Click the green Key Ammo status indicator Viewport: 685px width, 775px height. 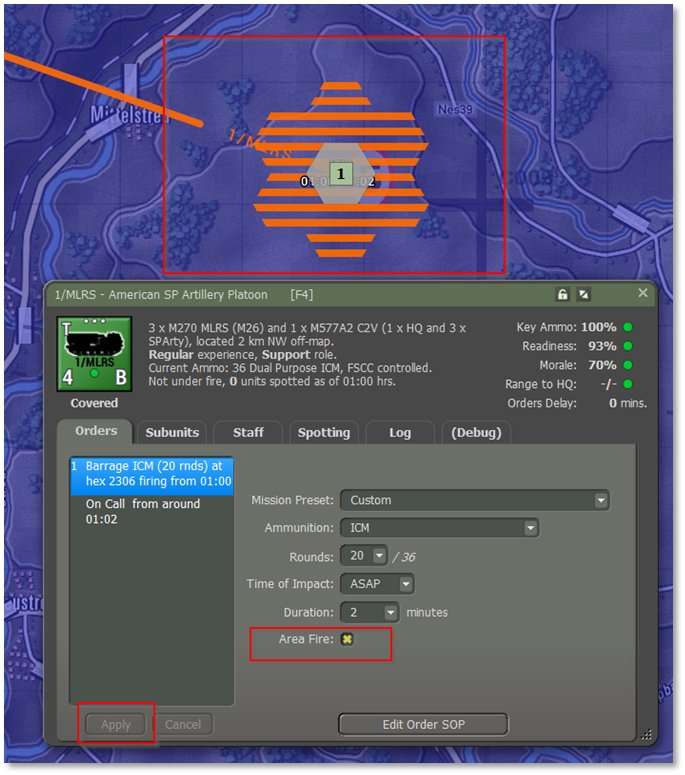(x=627, y=327)
